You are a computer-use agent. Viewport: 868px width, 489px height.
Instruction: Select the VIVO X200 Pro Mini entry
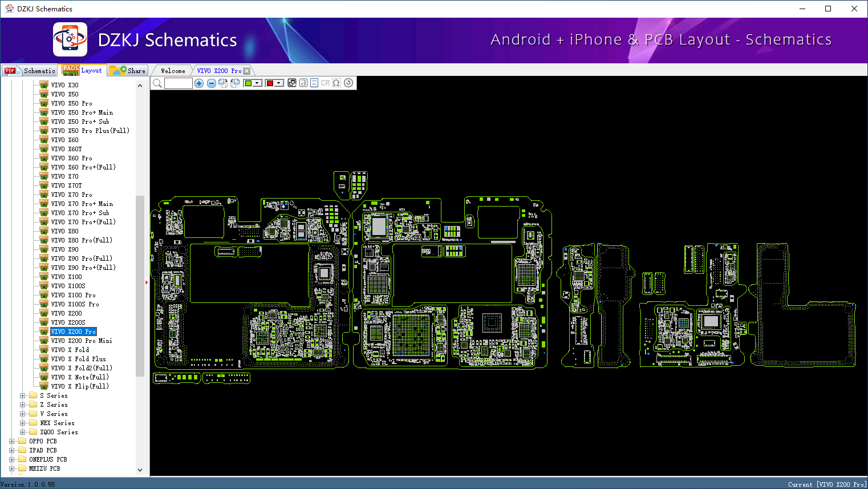[82, 341]
